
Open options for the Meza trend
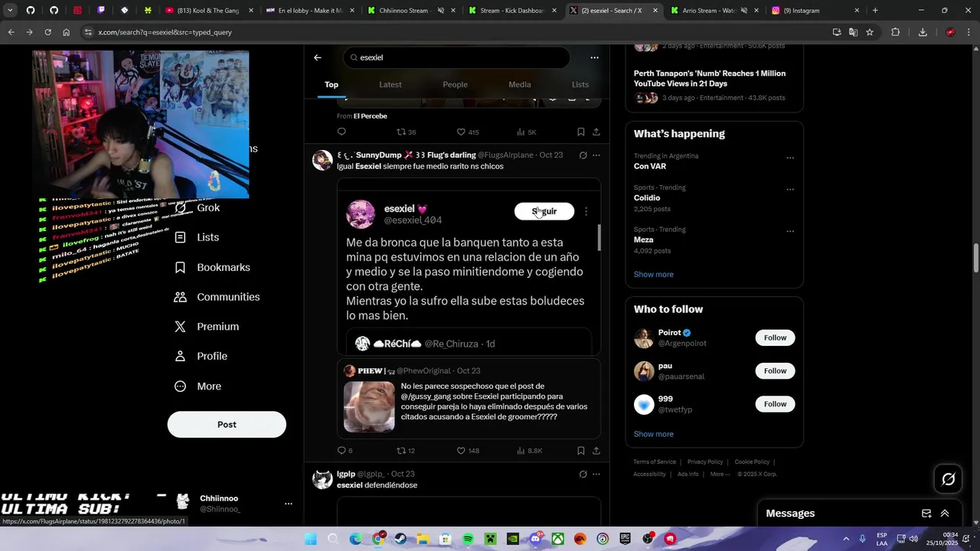coord(790,231)
